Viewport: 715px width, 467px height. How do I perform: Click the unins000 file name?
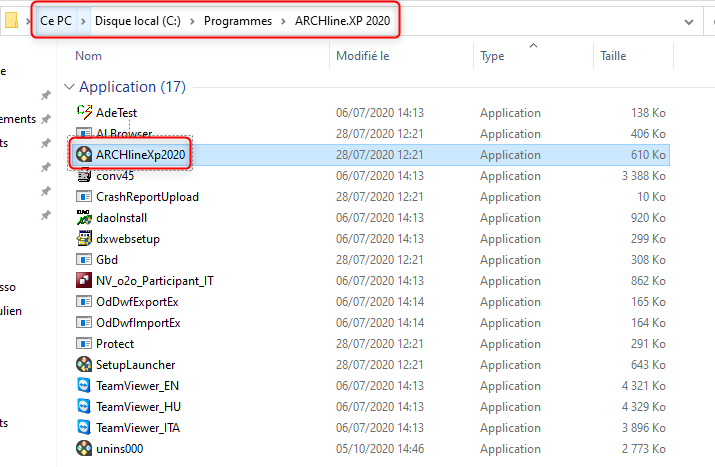coord(119,448)
